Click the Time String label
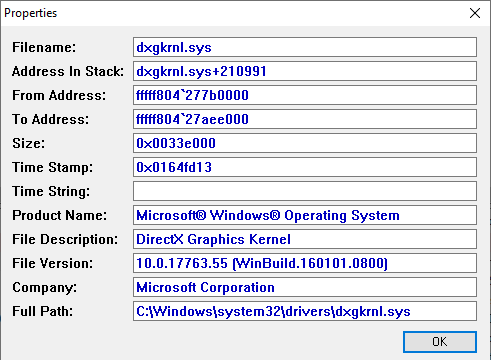This screenshot has width=491, height=360. 51,192
